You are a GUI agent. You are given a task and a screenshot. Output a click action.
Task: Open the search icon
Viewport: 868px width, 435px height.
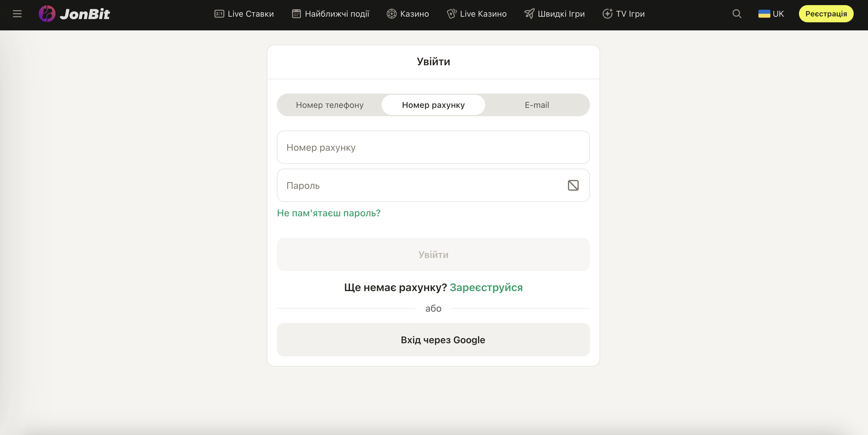[737, 14]
